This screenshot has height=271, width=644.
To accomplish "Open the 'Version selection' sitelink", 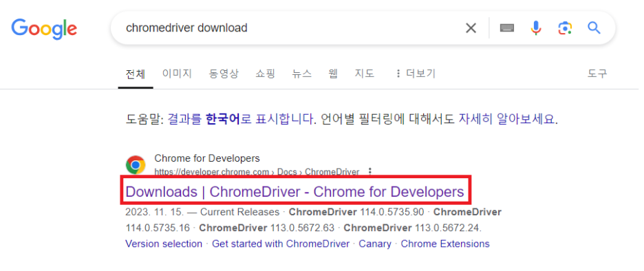I will (164, 244).
